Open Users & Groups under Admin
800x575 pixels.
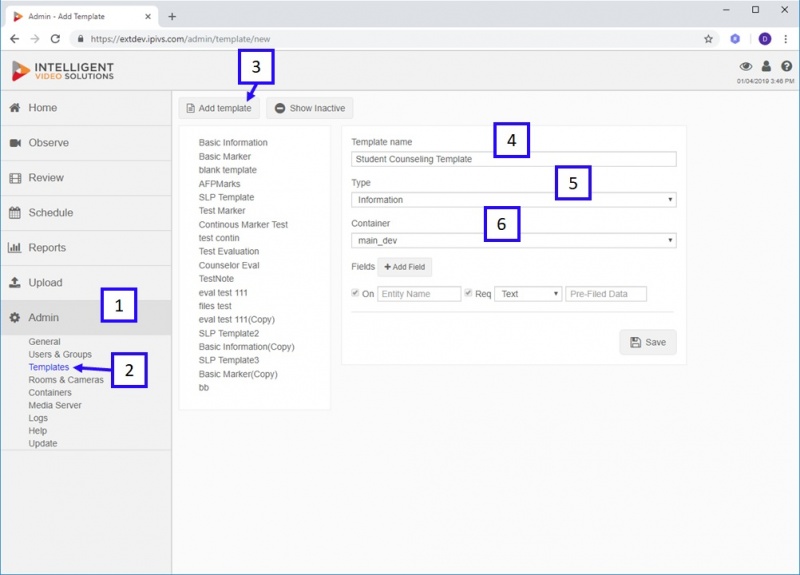60,354
